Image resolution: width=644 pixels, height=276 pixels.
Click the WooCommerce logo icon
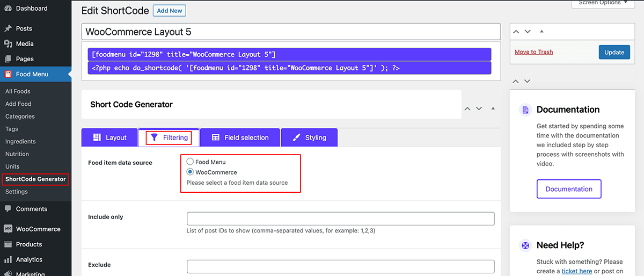(x=8, y=229)
